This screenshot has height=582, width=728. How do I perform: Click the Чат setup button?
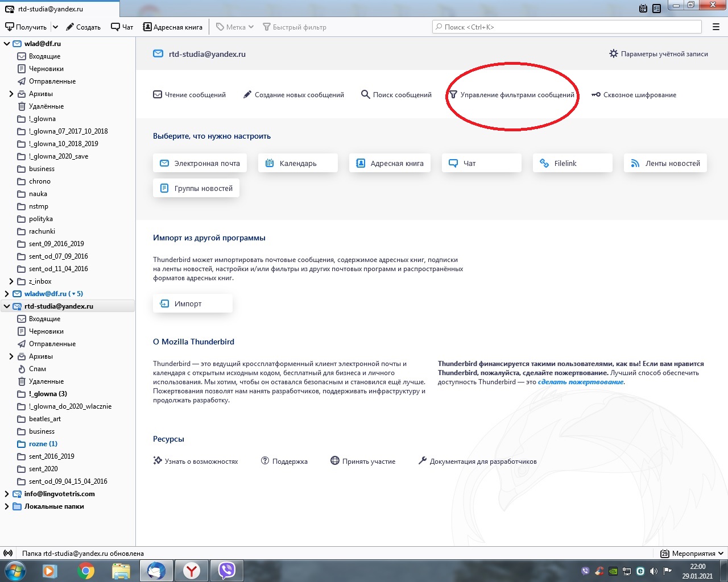[482, 163]
